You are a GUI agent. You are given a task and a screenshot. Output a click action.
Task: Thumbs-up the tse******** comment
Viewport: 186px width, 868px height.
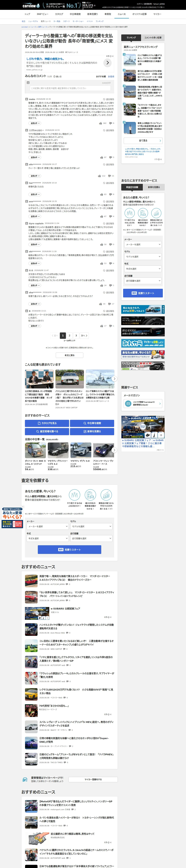(x=102, y=194)
